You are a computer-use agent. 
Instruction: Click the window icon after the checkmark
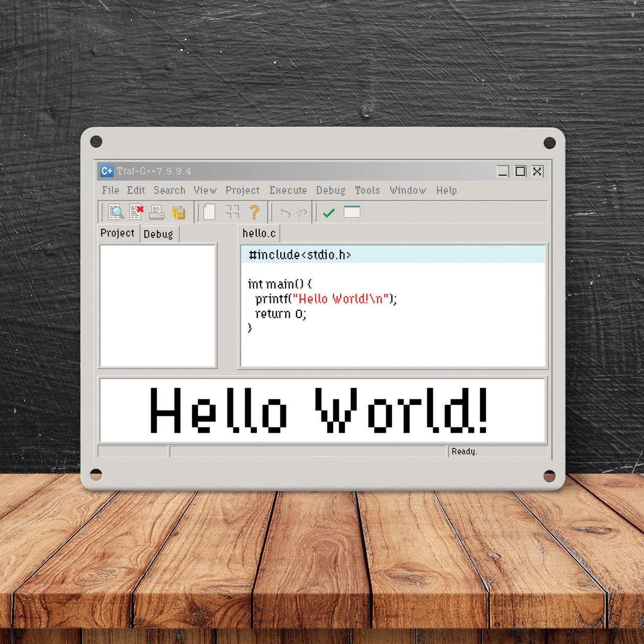click(x=352, y=212)
